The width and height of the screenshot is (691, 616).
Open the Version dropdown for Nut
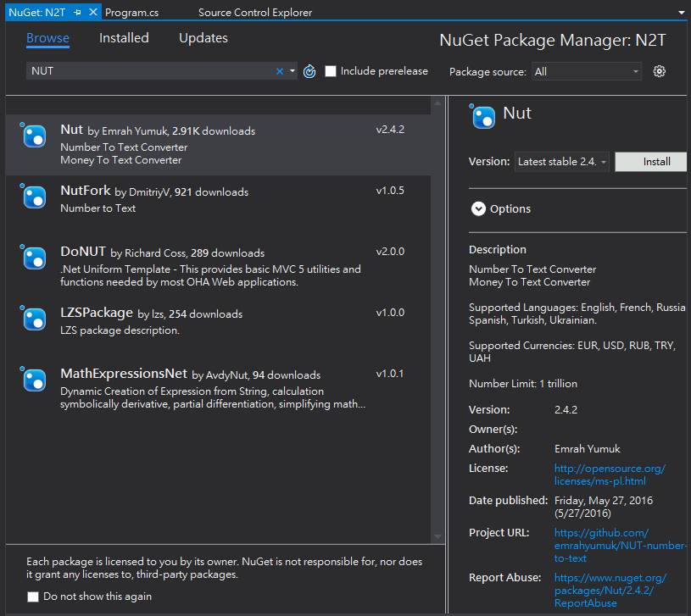click(x=562, y=162)
